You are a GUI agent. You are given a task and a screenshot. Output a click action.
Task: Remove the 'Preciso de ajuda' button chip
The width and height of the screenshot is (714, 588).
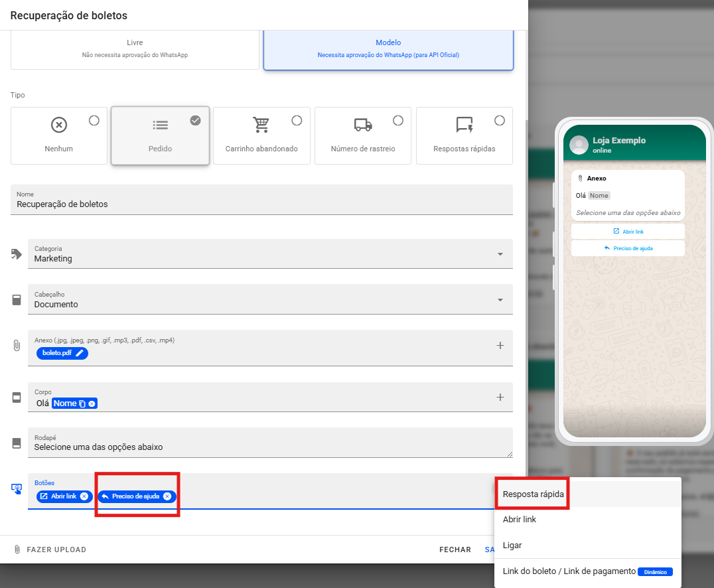(167, 496)
